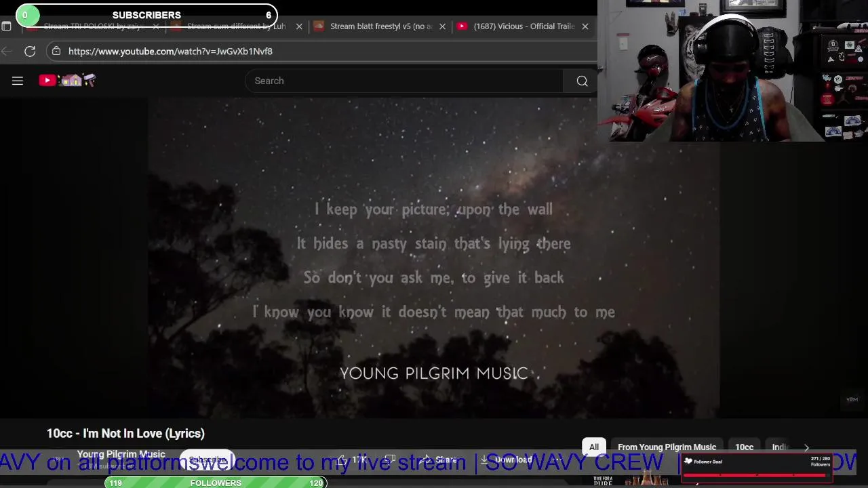Select the '10cc' filter chip
This screenshot has width=868, height=488.
(744, 447)
